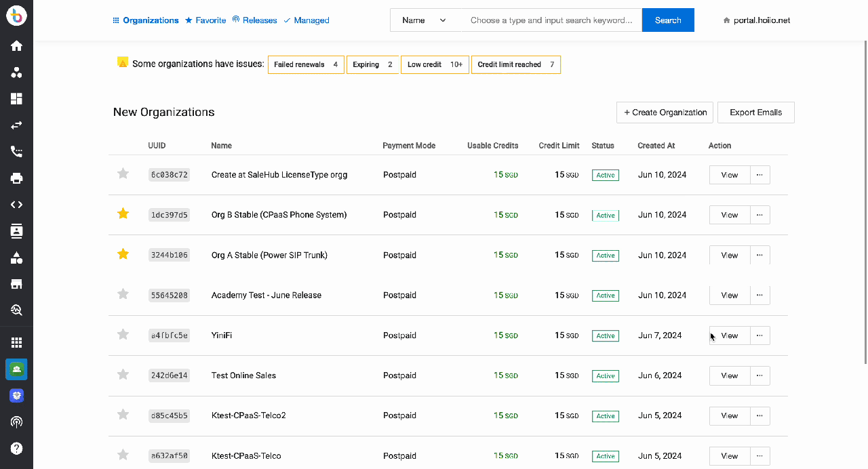
Task: Click the analytics magnifier icon in sidebar
Action: click(x=16, y=310)
